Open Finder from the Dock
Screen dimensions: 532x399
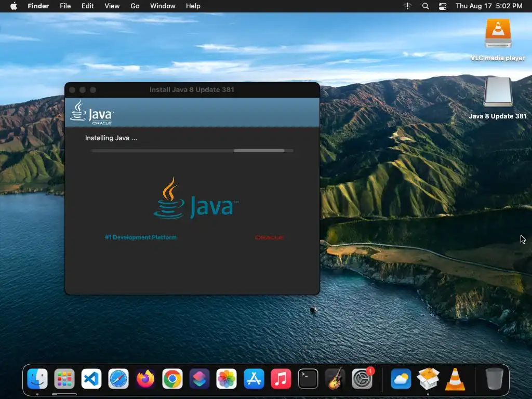point(37,379)
